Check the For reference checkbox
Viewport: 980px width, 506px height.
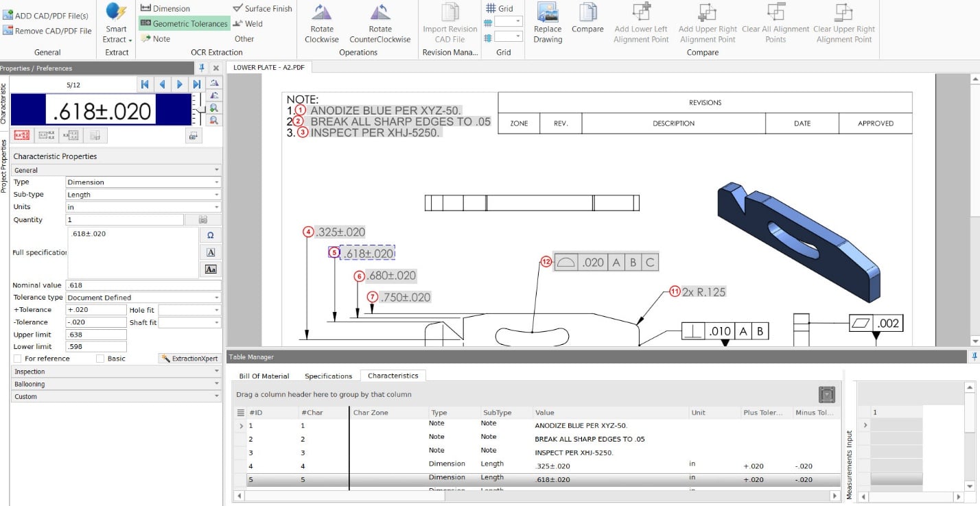(18, 359)
